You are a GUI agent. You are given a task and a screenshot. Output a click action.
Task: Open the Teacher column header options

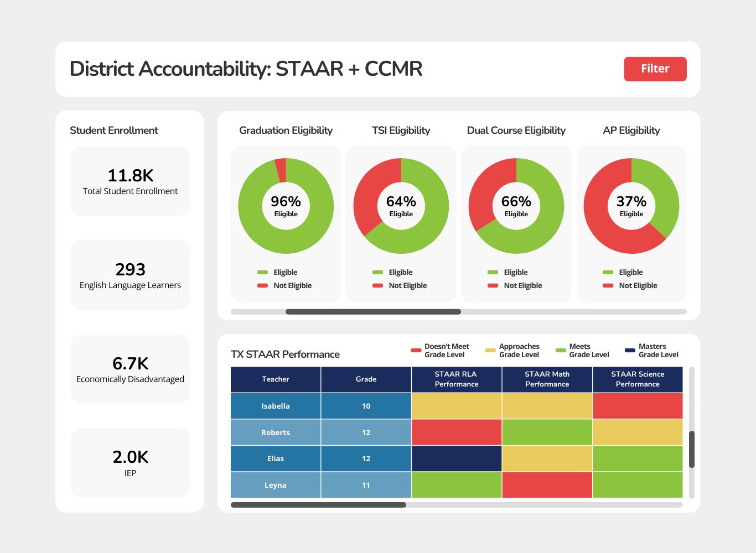pyautogui.click(x=275, y=379)
